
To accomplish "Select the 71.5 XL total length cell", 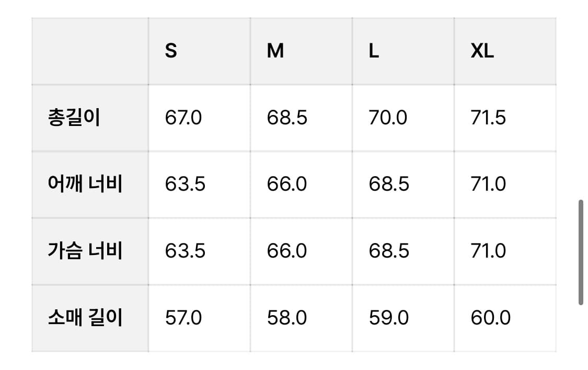I will tap(488, 118).
